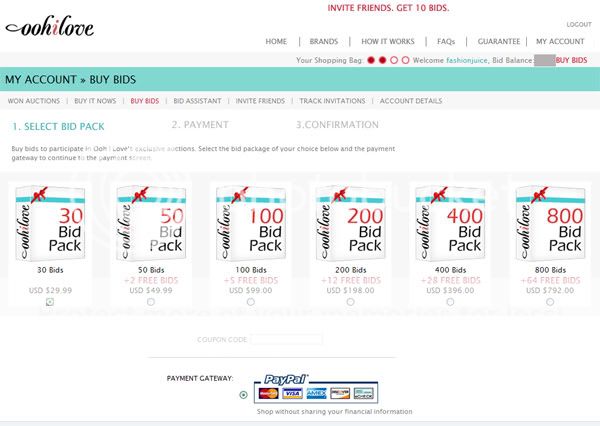Choose the 200 Bids radio button
Screen dimensions: 600x426
click(350, 302)
